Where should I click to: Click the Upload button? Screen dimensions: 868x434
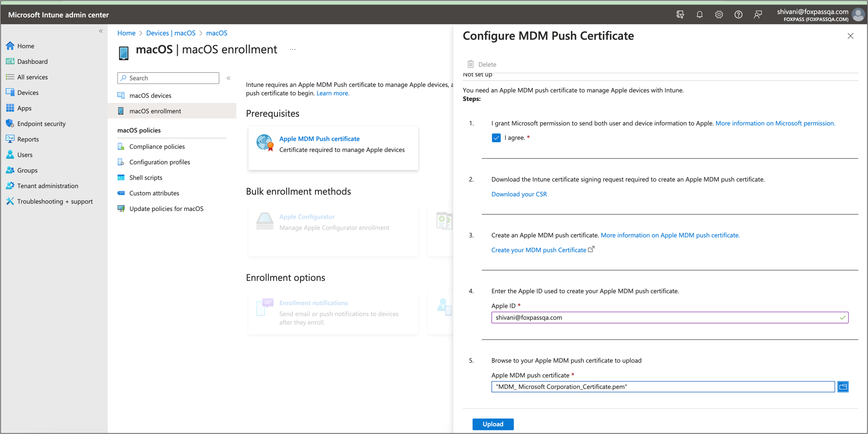point(493,424)
